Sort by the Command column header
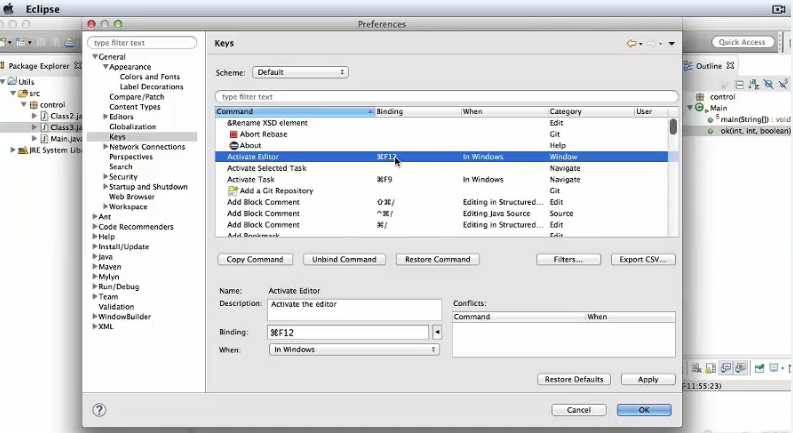 pos(294,111)
